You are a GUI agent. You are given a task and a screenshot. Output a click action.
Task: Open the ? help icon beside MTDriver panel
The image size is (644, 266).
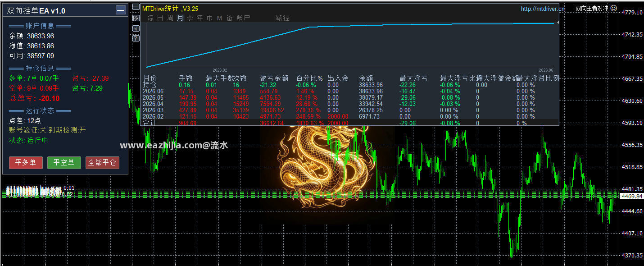[x=136, y=38]
